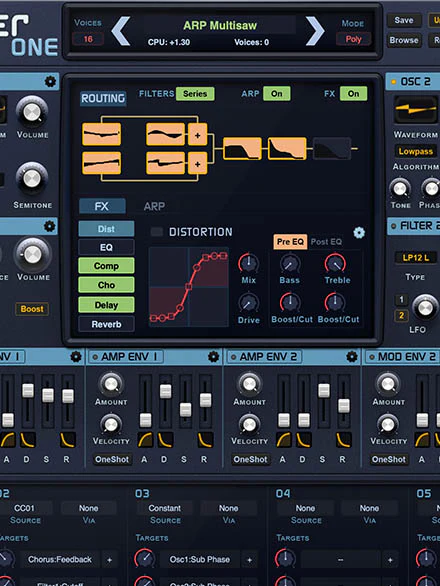Image resolution: width=440 pixels, height=586 pixels.
Task: Click the Treble knob
Action: coord(335,263)
